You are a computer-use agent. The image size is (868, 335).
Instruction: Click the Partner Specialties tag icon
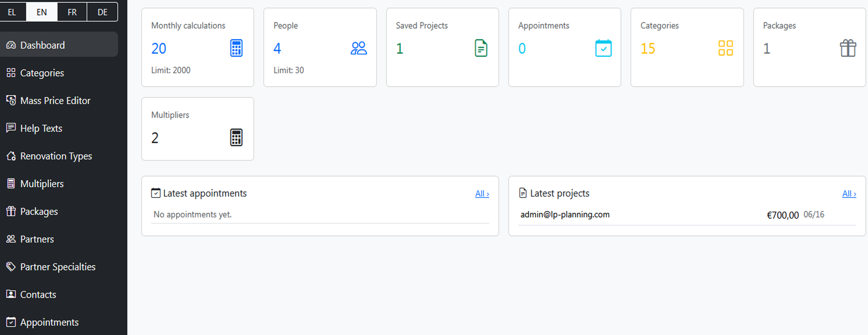click(x=11, y=266)
